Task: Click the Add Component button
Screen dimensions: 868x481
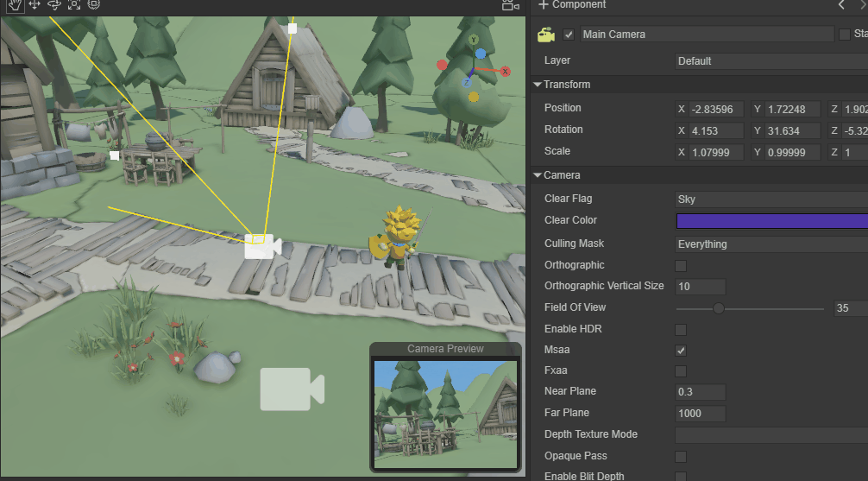Action: 572,5
